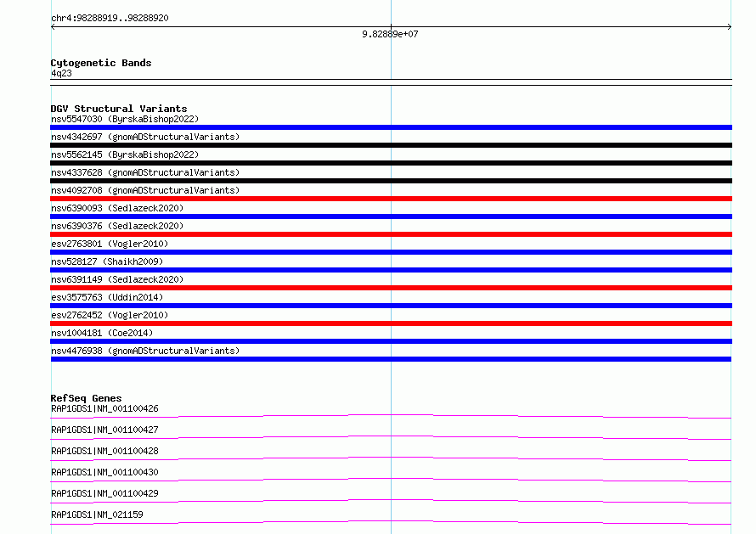Click the 9.82889e+07 ruler tick label
Image resolution: width=756 pixels, height=534 pixels.
tap(390, 34)
